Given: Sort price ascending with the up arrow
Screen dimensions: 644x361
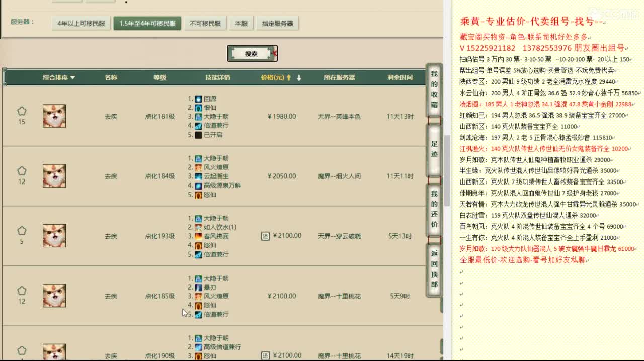Looking at the screenshot, I should (x=289, y=78).
